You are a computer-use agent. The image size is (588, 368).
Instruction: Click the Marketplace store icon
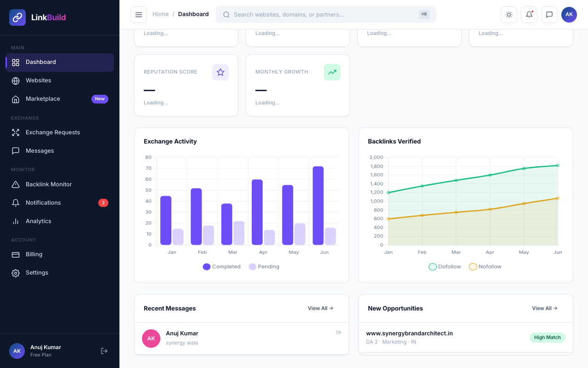click(x=16, y=99)
